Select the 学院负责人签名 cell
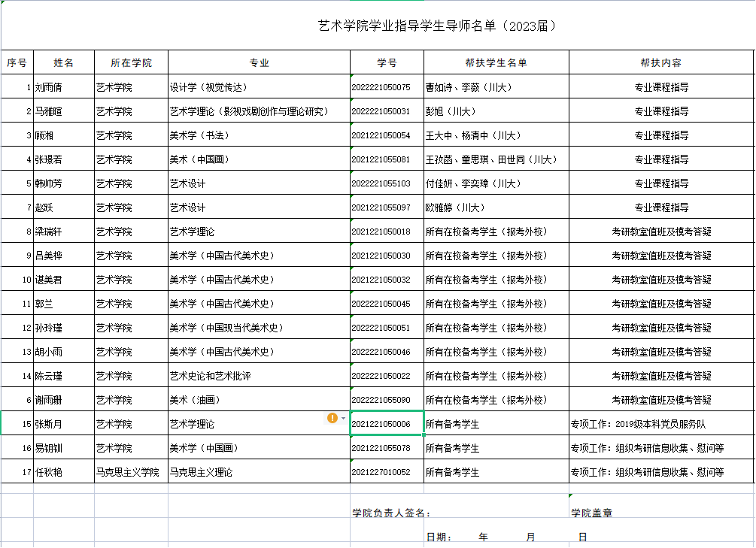The width and height of the screenshot is (756, 548). [391, 513]
